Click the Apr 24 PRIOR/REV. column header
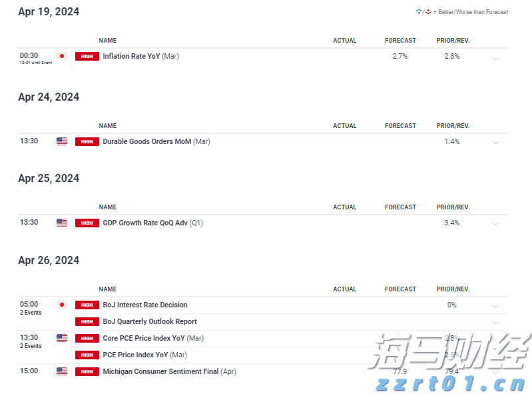 pos(453,126)
